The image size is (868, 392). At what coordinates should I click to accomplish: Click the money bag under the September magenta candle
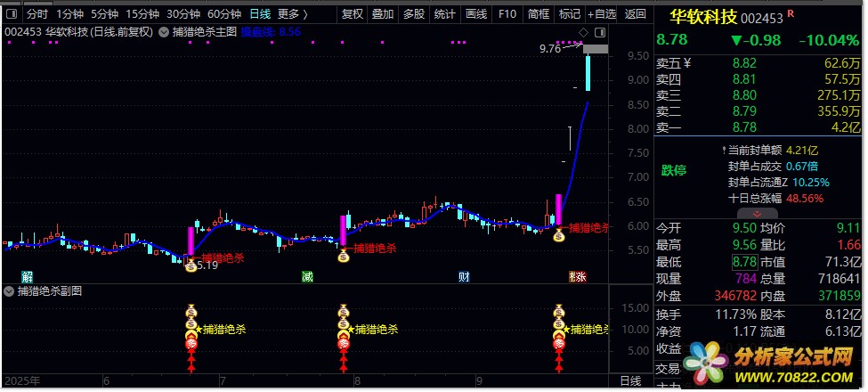tap(559, 236)
